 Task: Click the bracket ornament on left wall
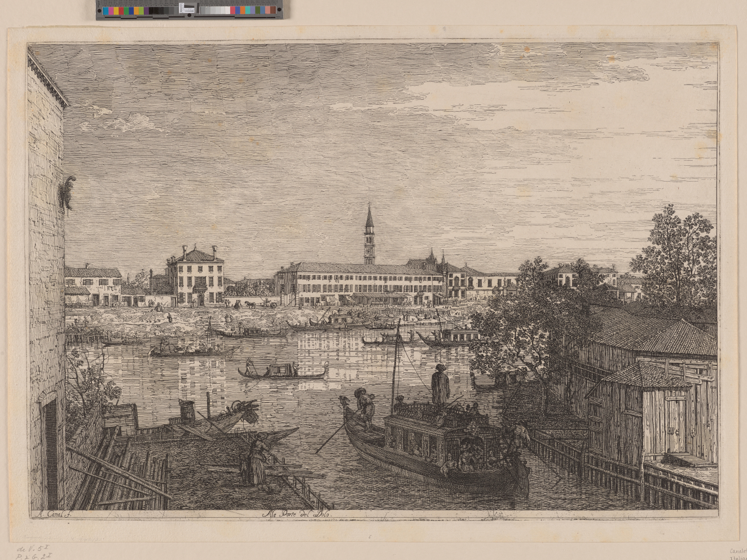68,192
